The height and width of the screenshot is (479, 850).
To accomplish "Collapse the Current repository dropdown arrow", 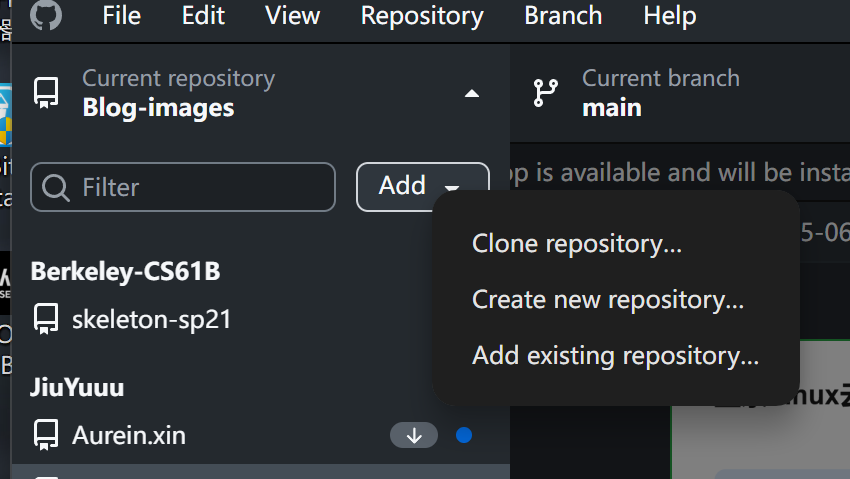I will 472,94.
